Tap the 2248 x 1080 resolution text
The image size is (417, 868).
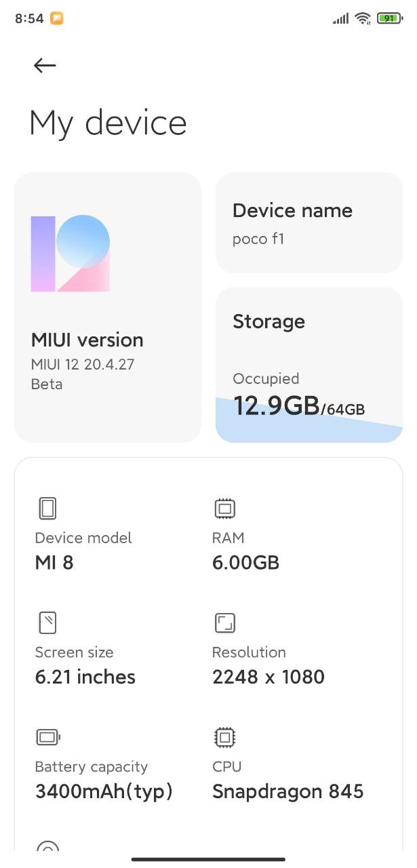click(269, 677)
